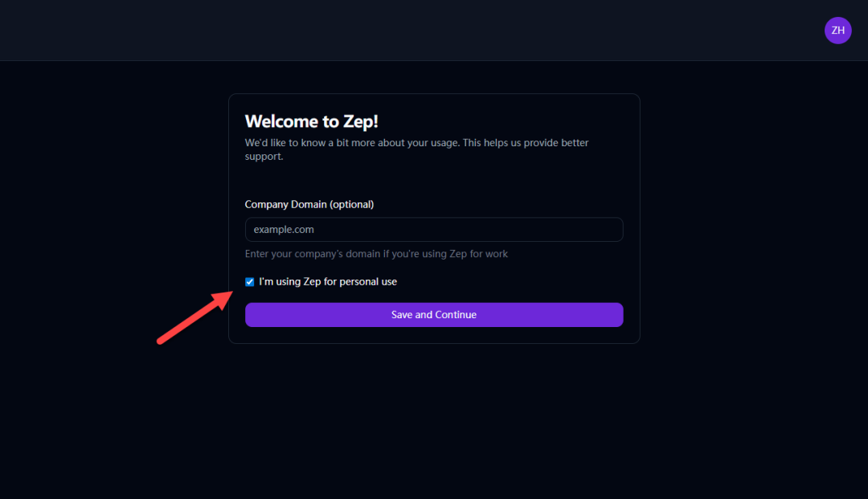The image size is (868, 499).
Task: Click the blue checkmark box
Action: 250,282
